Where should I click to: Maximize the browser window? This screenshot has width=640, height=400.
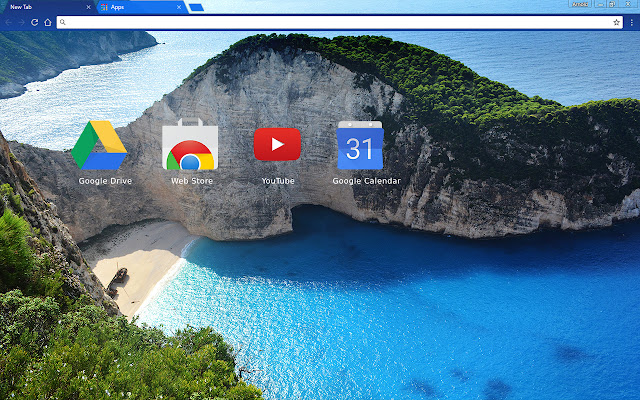[611, 4]
